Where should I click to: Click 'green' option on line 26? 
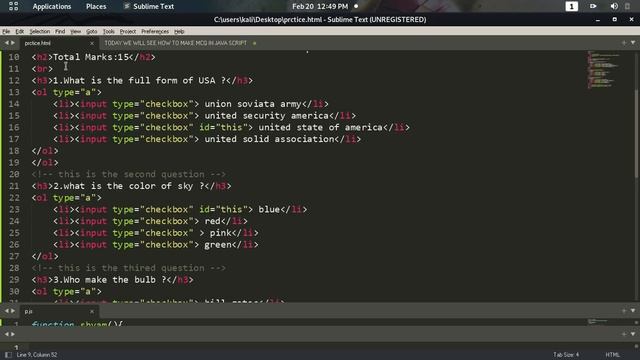click(218, 245)
